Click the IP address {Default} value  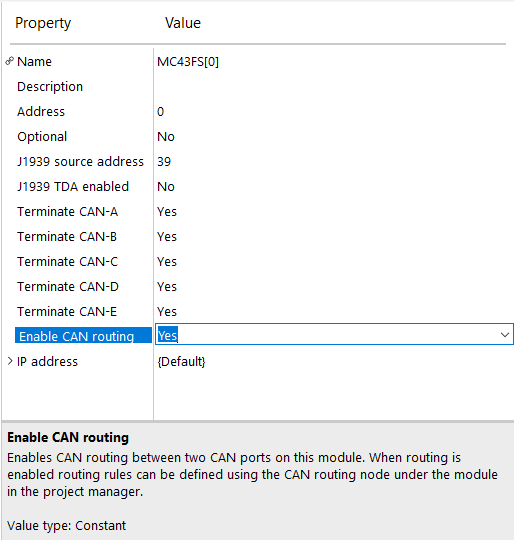(181, 362)
